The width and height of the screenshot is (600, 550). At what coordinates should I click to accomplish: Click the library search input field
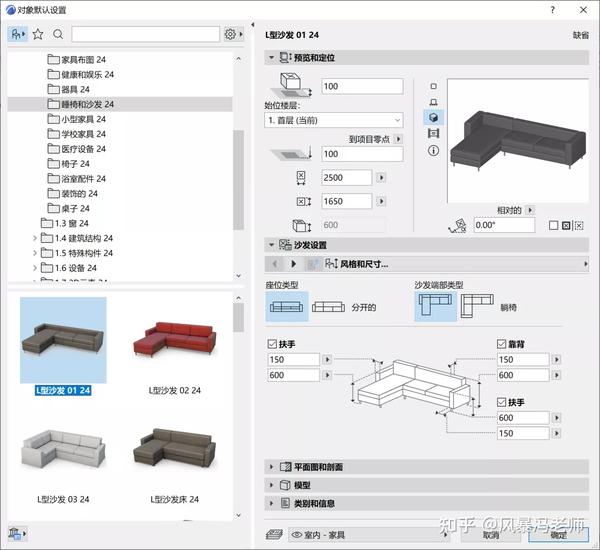tap(145, 34)
